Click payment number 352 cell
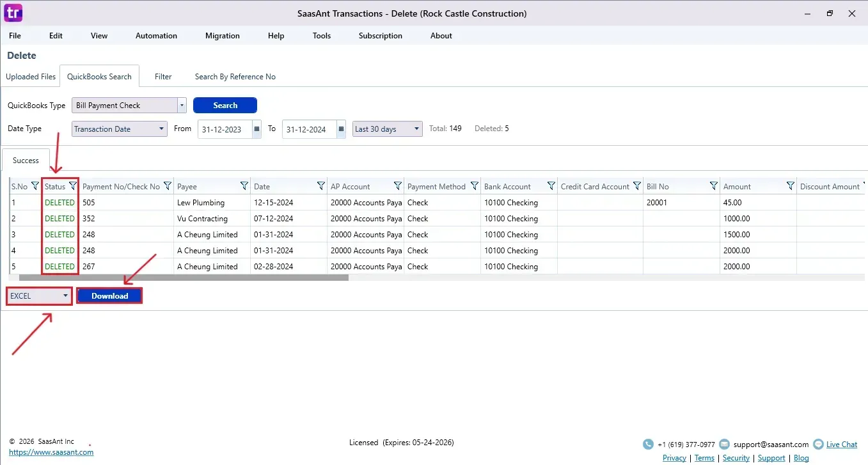Viewport: 868px width, 465px height. pyautogui.click(x=126, y=218)
